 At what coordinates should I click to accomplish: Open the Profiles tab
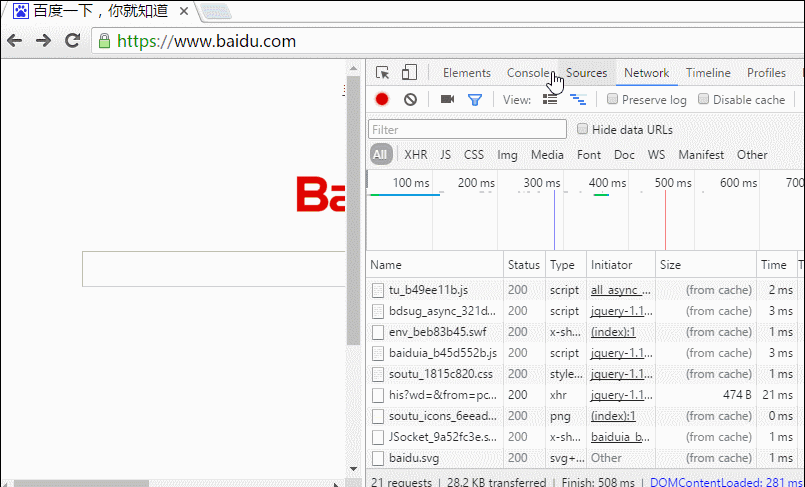[766, 73]
